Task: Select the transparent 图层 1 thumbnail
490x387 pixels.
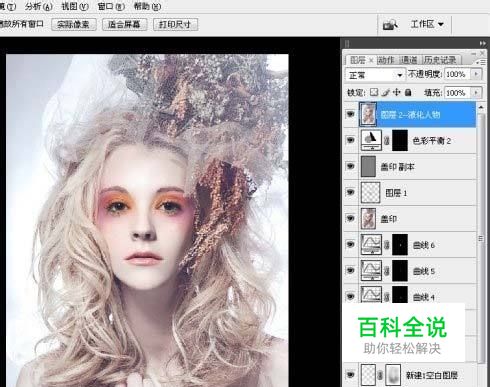Action: (370, 192)
